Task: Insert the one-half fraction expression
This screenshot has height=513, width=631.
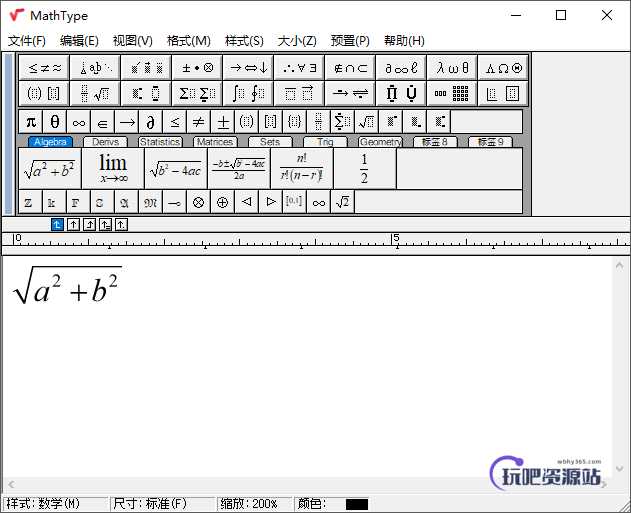Action: tap(365, 168)
